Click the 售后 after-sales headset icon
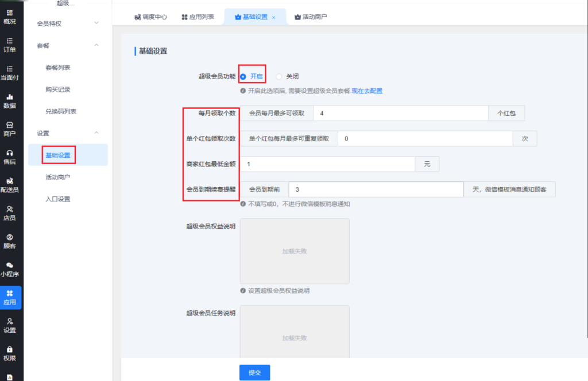 [10, 153]
